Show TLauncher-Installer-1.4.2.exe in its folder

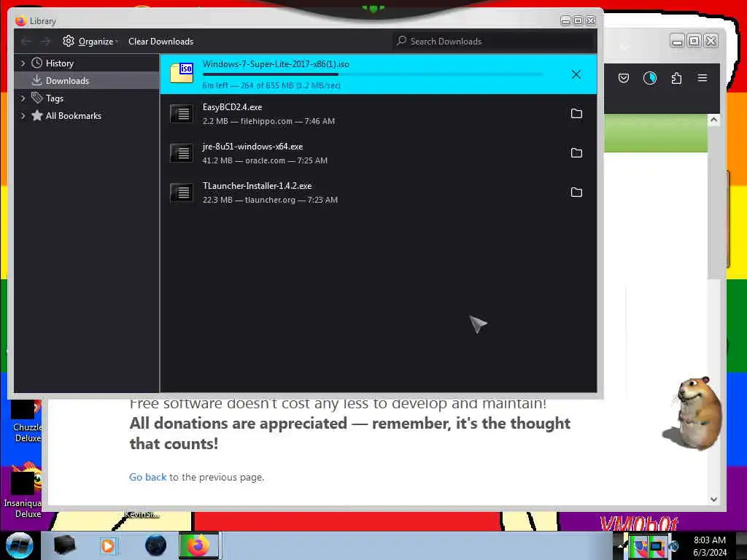pos(576,192)
